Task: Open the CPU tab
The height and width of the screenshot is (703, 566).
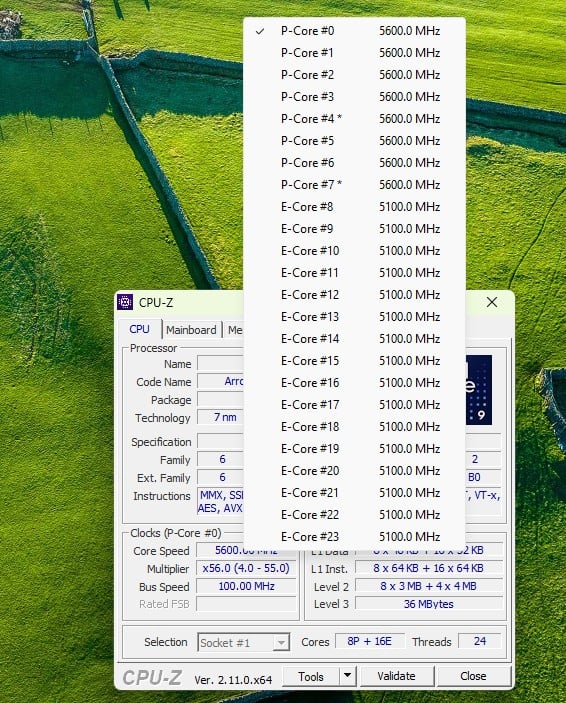Action: 139,329
